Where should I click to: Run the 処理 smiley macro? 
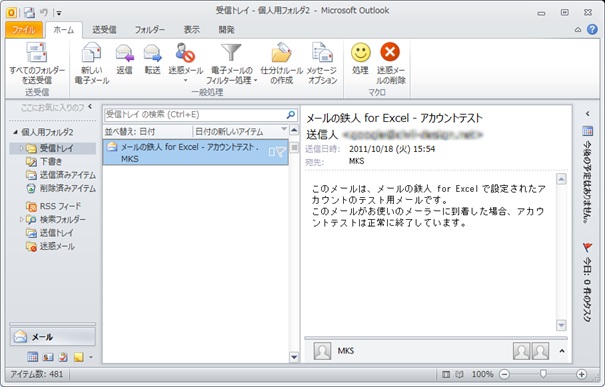(x=360, y=59)
